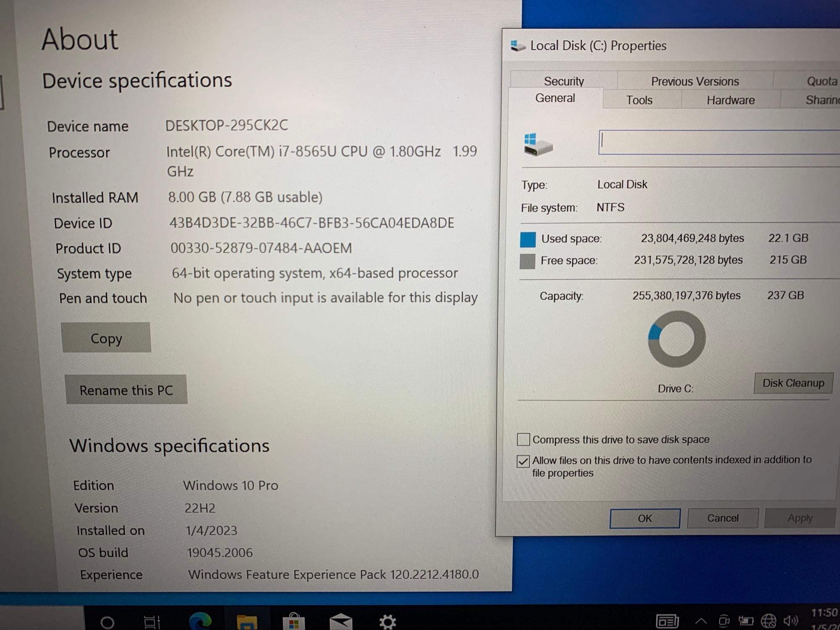Click Used space 23,804,469,248 bytes
Viewport: 840px width, 630px height.
pos(692,238)
